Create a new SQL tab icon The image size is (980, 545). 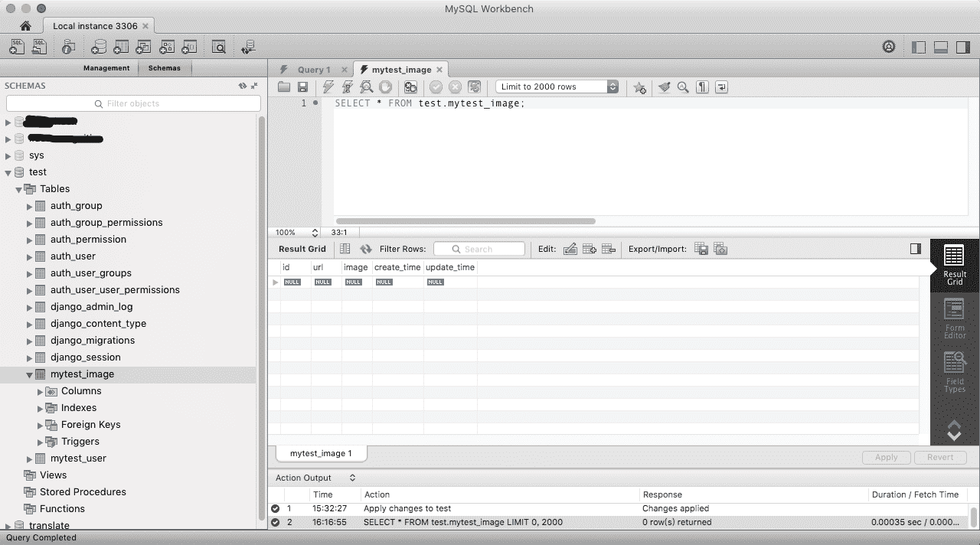click(17, 47)
